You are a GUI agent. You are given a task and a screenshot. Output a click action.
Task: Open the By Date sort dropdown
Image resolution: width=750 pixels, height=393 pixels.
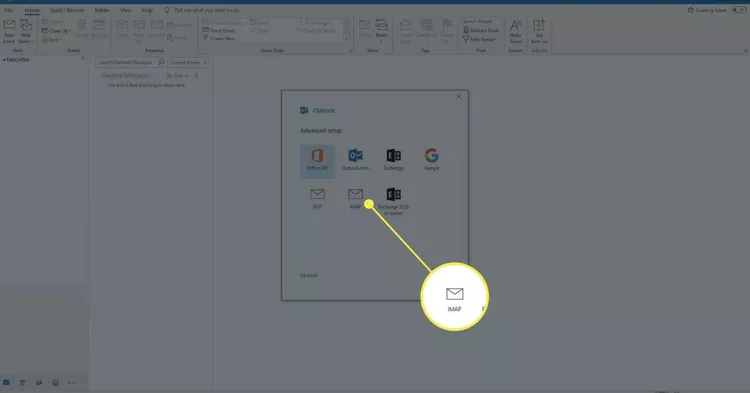pyautogui.click(x=177, y=76)
